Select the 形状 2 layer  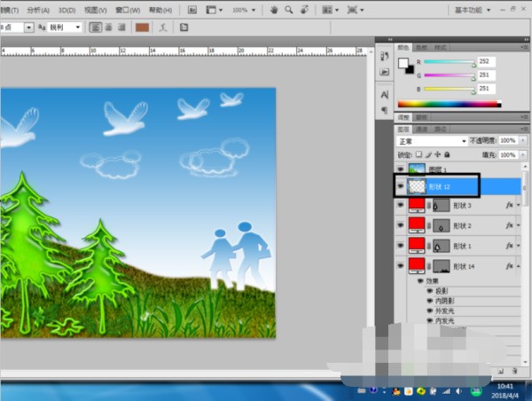[463, 225]
